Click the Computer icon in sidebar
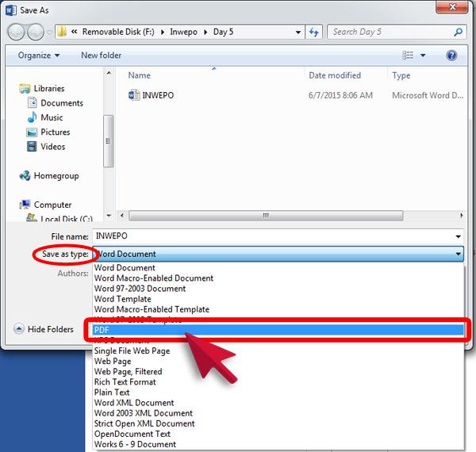The height and width of the screenshot is (452, 476). (x=25, y=205)
